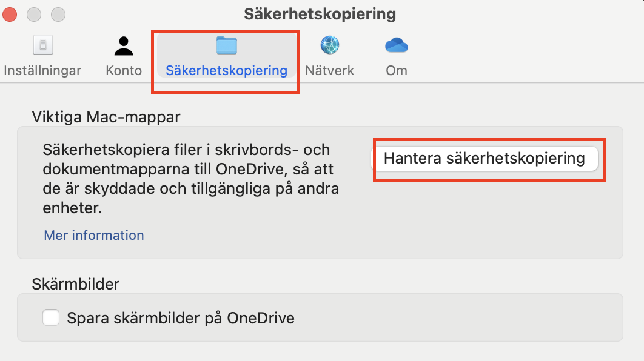644x361 pixels.
Task: Click the Säkerhetskopiering window title text
Action: (320, 14)
